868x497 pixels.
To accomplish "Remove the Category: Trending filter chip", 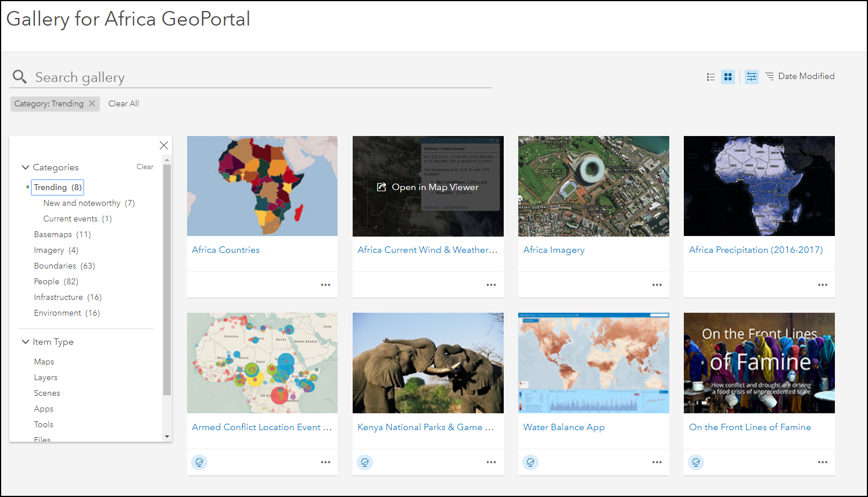I will 92,103.
